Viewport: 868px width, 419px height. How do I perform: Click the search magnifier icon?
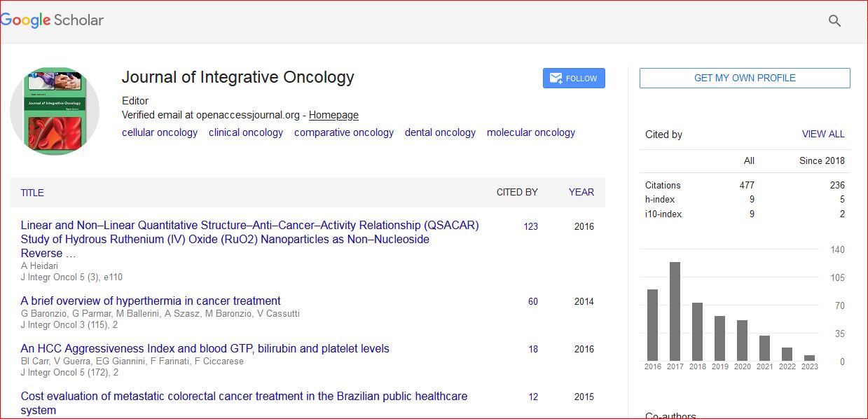click(x=834, y=20)
